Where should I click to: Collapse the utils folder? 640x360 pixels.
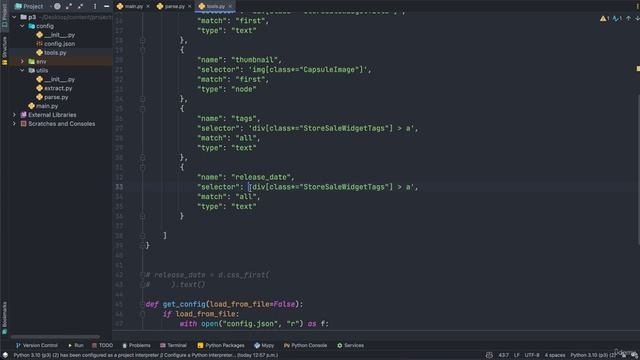point(22,70)
